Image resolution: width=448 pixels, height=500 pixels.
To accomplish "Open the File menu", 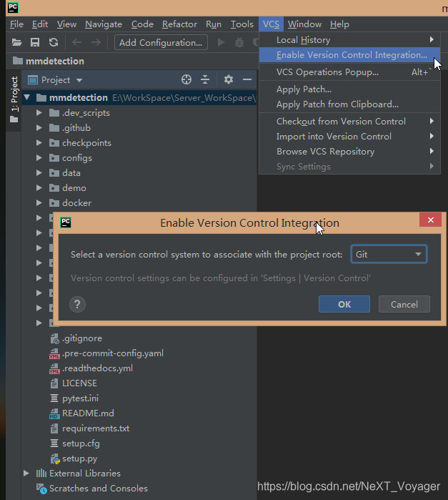I will pyautogui.click(x=16, y=24).
